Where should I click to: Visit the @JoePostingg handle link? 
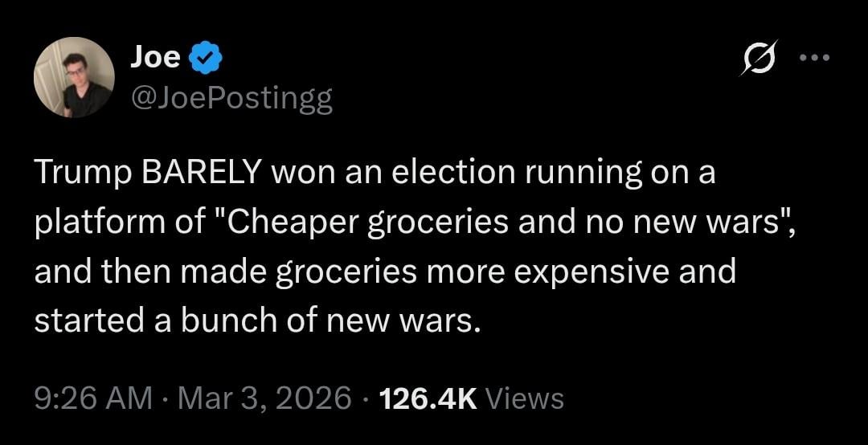pos(230,100)
